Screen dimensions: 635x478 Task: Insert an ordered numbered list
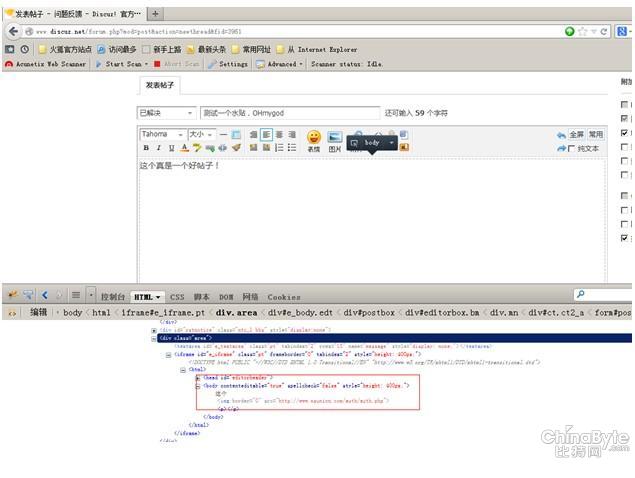[x=279, y=147]
